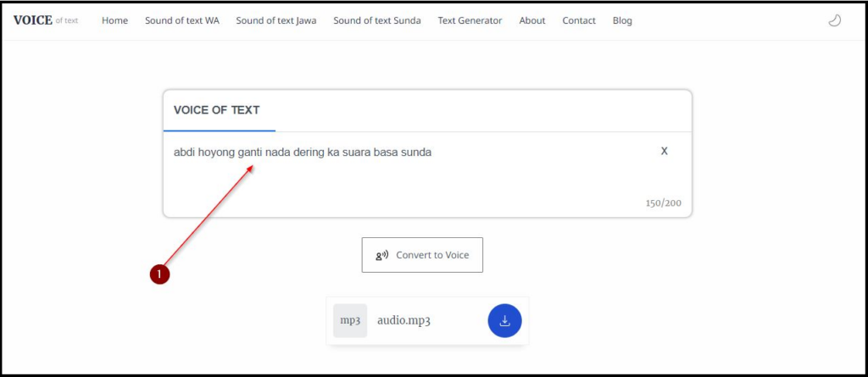Go to Sound of text WA page

(181, 20)
